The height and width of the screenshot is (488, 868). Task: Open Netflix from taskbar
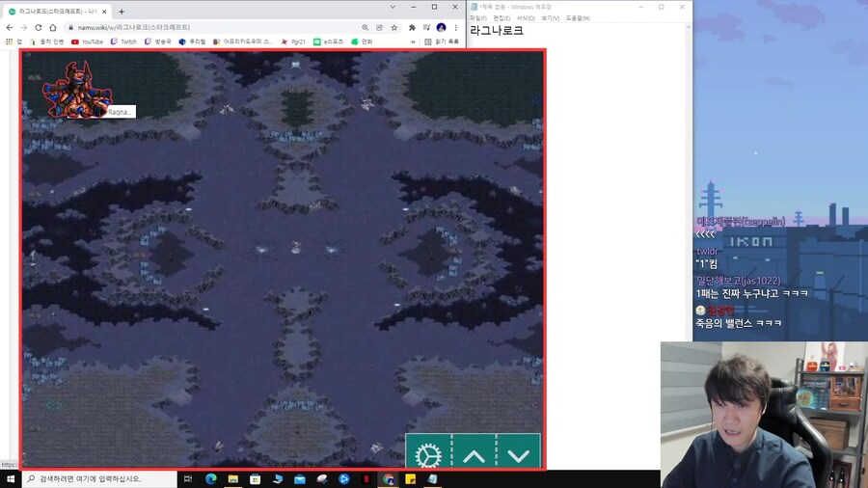tap(366, 478)
